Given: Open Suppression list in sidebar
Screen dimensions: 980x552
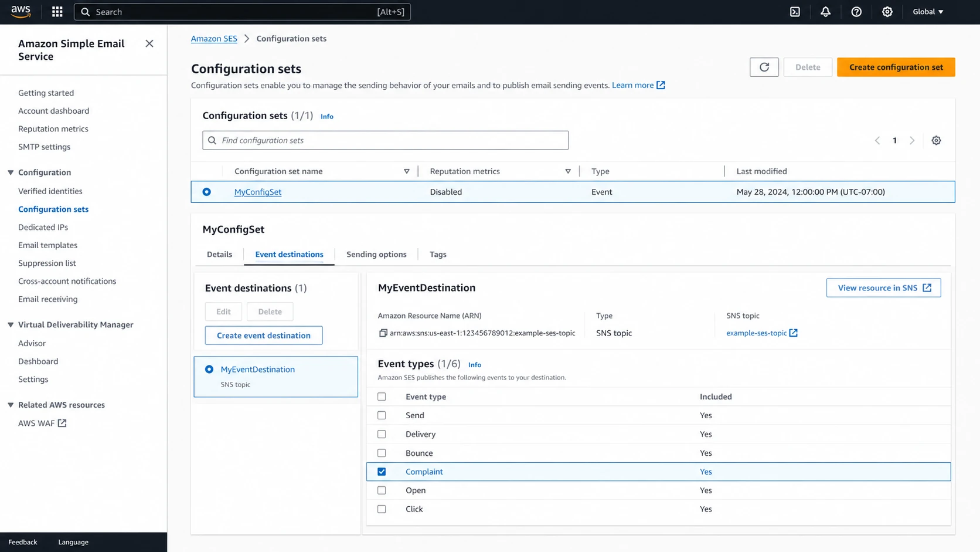Looking at the screenshot, I should [x=47, y=263].
